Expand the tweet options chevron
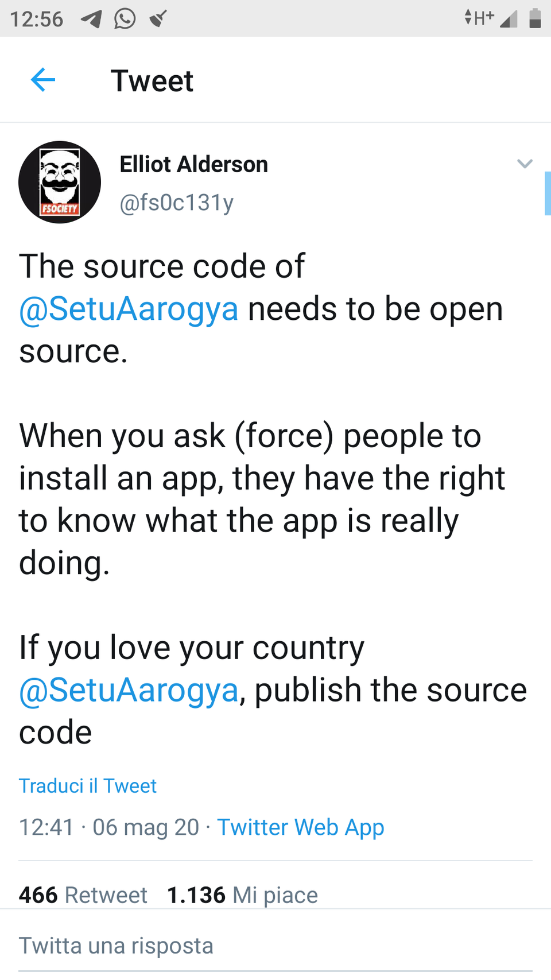 525,164
